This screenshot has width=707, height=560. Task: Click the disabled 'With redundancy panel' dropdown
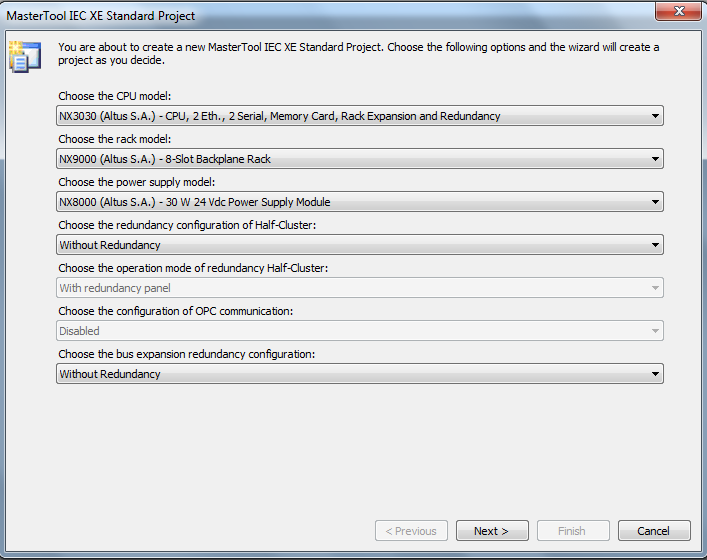point(360,288)
